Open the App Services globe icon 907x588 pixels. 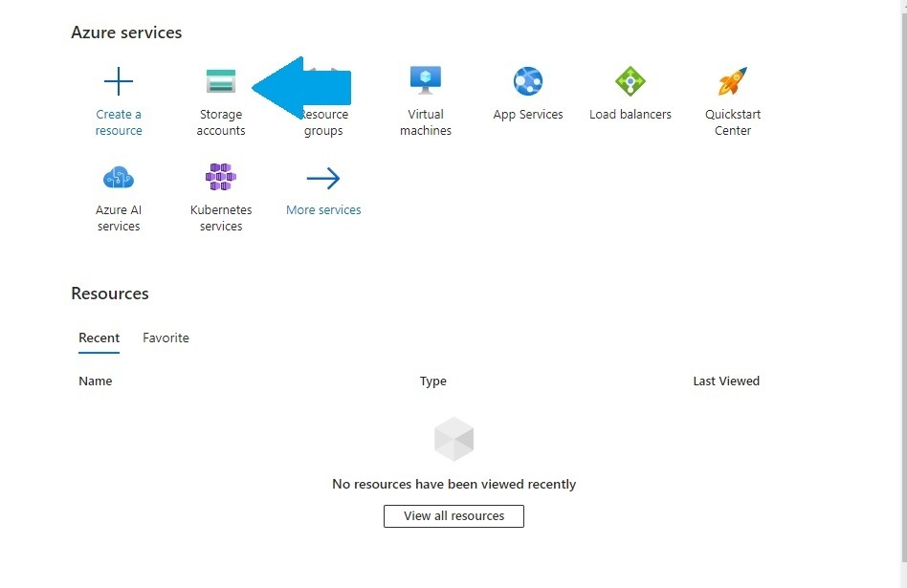point(528,81)
